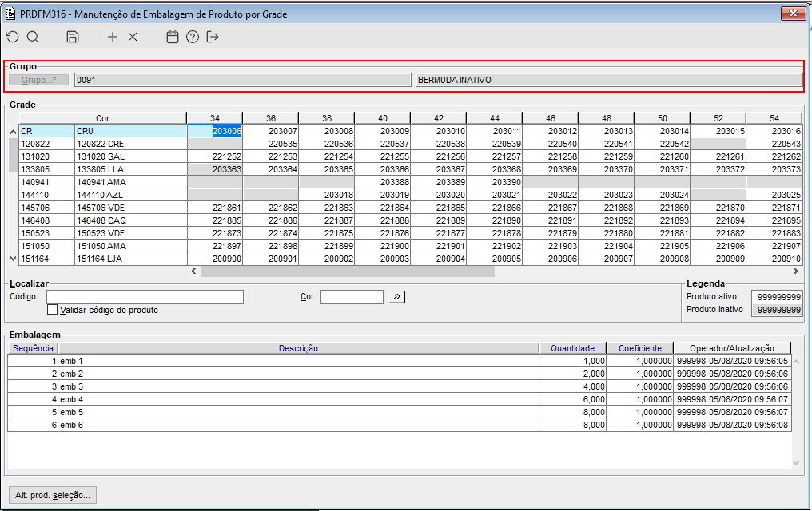Click the Cor grade column header
This screenshot has height=511, width=812.
click(x=102, y=118)
